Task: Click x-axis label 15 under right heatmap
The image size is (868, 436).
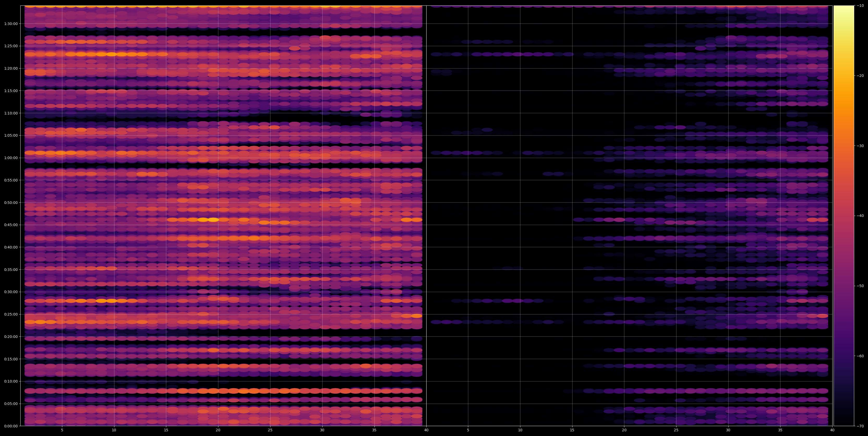Action: pos(572,430)
